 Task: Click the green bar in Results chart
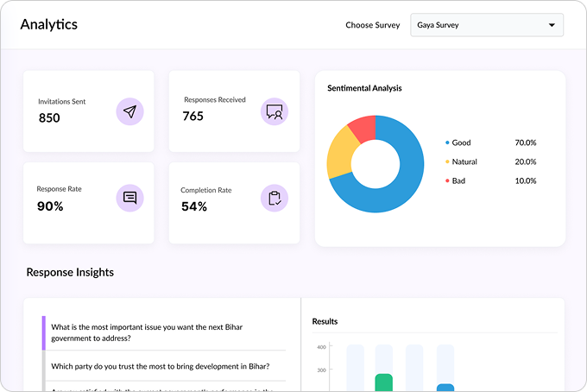[x=383, y=383]
